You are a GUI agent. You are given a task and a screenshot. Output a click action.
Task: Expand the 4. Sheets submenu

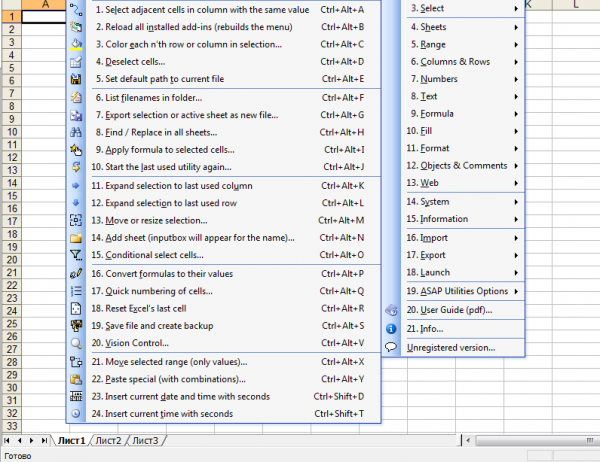pyautogui.click(x=463, y=27)
